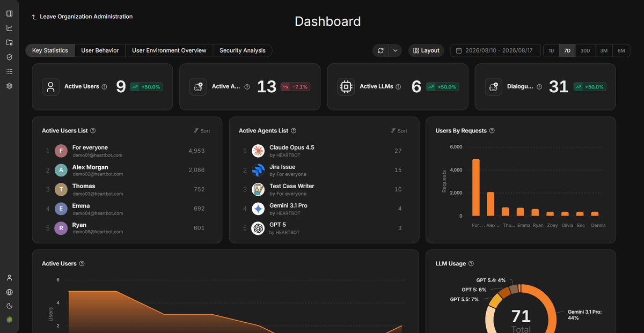Image resolution: width=644 pixels, height=333 pixels.
Task: Click help icon next to Active Agents List
Action: coord(294,131)
